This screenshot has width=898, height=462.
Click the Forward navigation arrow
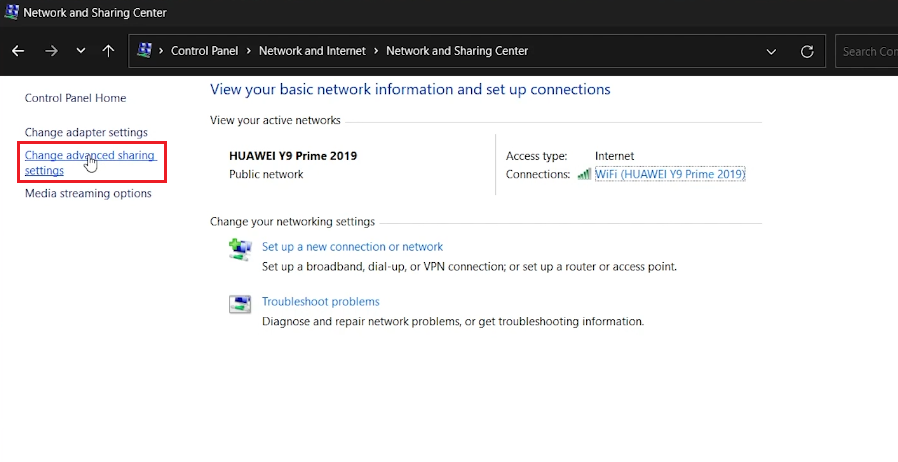(50, 51)
